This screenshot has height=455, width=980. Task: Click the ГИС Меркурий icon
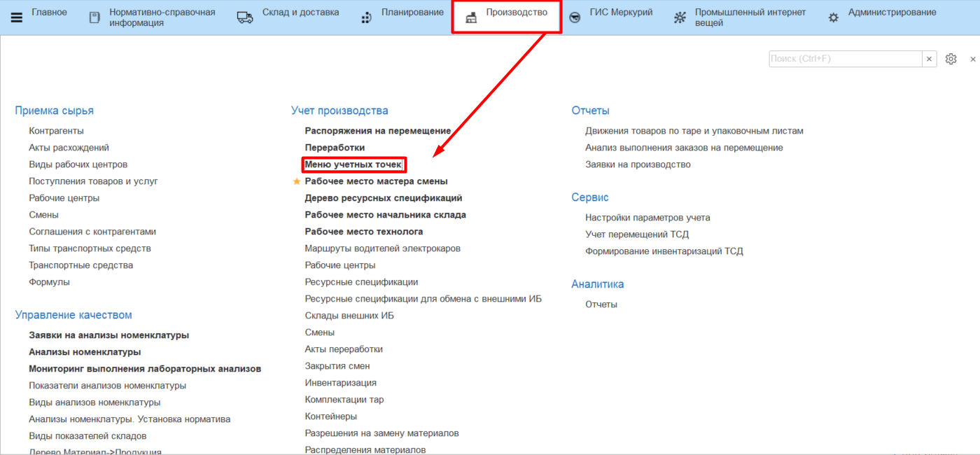[575, 17]
